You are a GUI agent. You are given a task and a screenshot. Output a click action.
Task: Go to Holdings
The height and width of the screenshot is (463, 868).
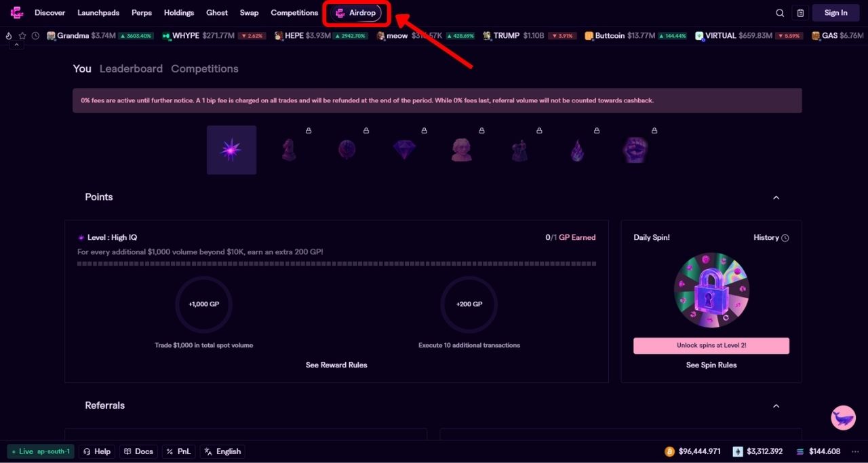(x=179, y=13)
